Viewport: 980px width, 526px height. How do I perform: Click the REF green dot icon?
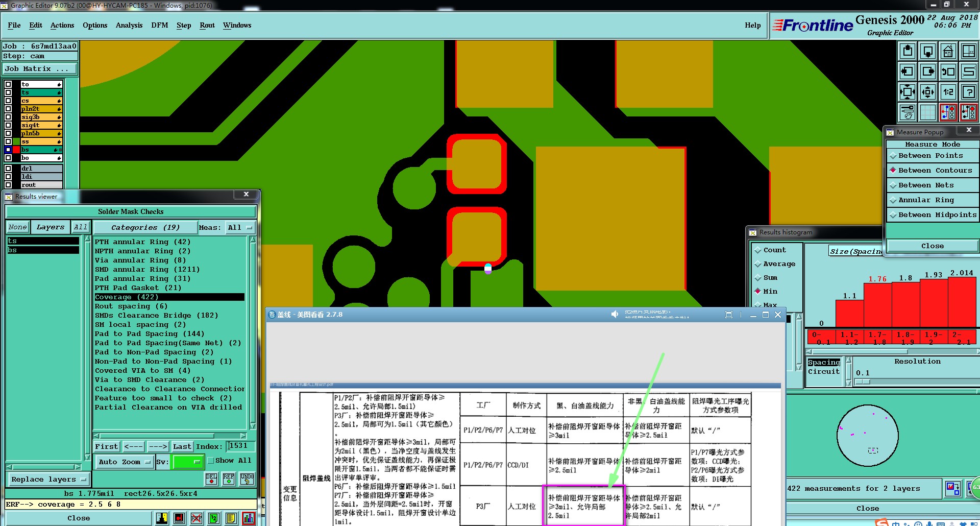click(229, 479)
